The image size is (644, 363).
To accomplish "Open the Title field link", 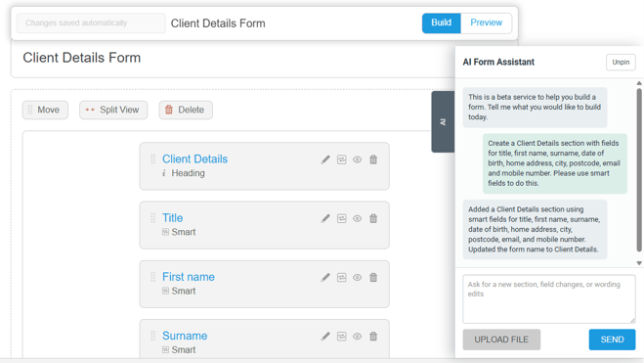I will 173,218.
